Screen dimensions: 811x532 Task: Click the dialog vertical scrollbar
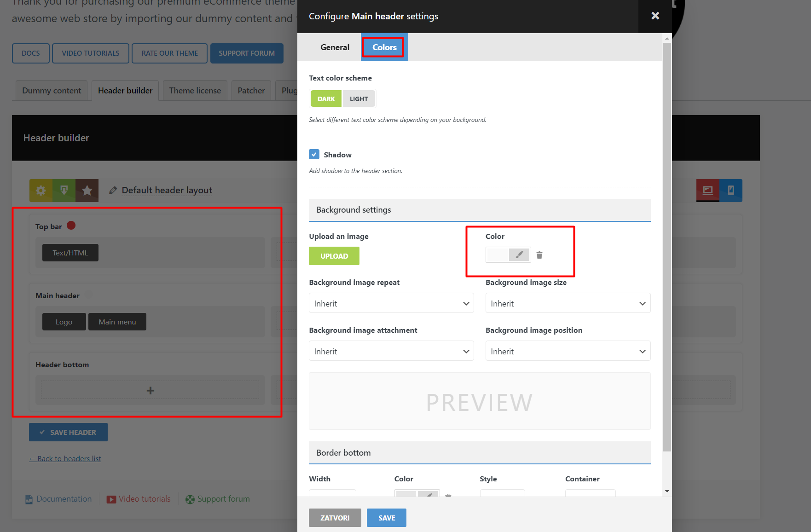(x=667, y=246)
